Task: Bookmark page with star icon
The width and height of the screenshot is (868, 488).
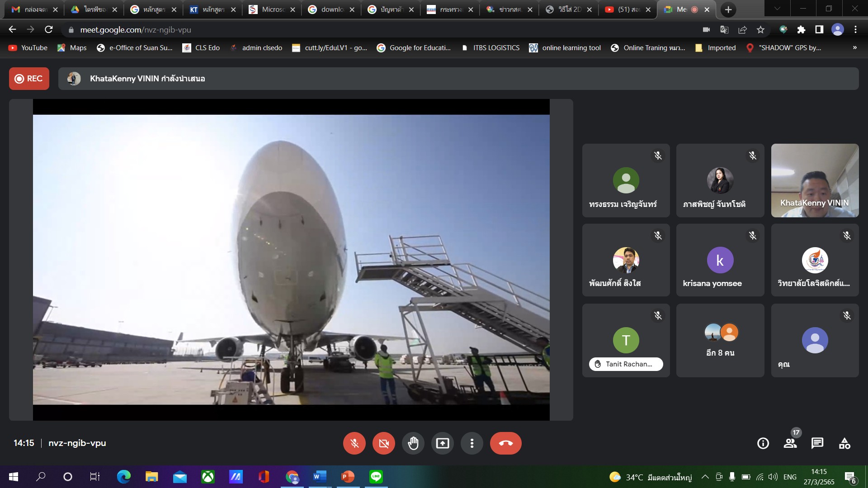Action: point(760,30)
